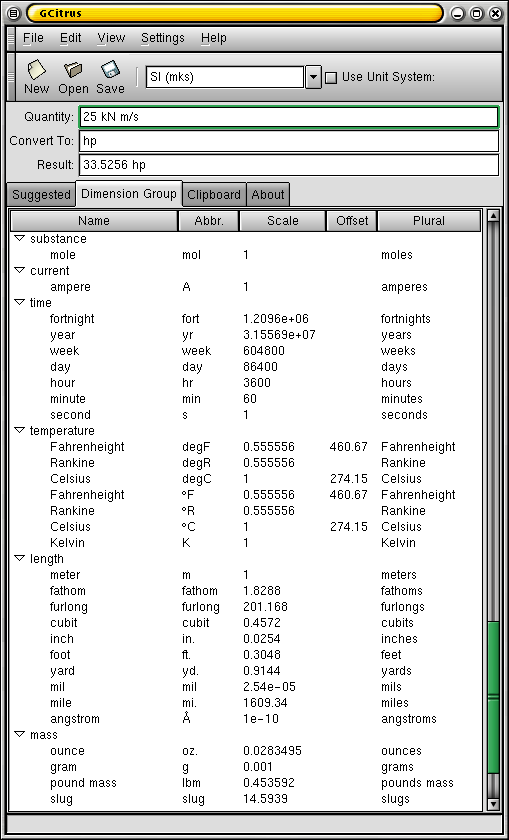Viewport: 509px width, 840px height.
Task: Select the inch row
Action: pyautogui.click(x=245, y=639)
